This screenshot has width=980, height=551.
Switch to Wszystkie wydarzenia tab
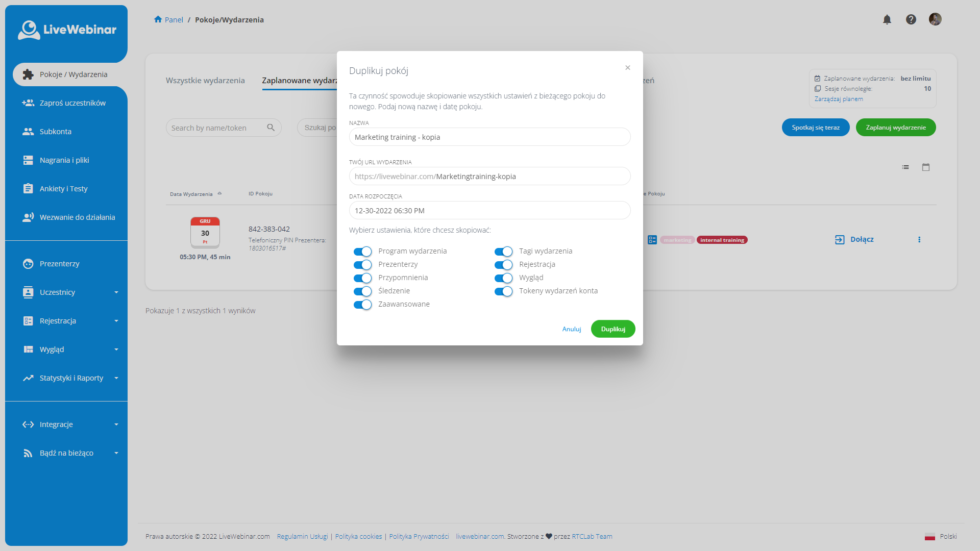[205, 80]
